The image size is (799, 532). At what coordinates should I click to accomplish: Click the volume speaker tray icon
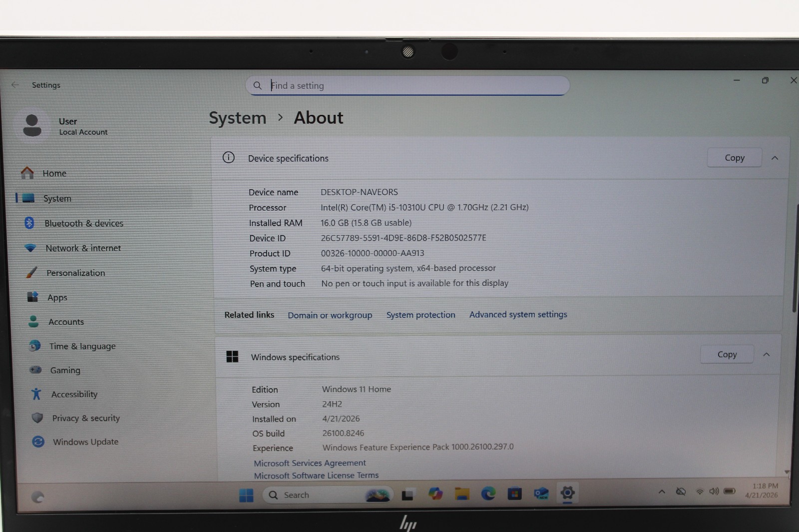coord(714,491)
